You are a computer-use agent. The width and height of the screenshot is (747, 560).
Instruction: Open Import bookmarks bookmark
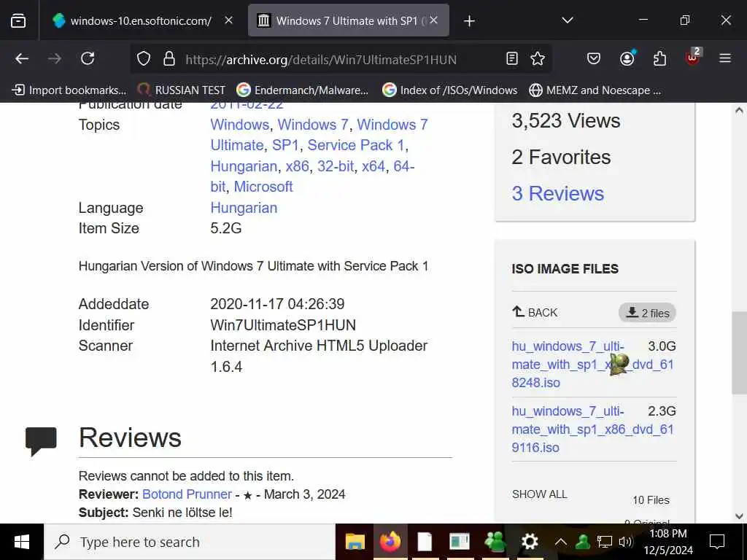tap(69, 90)
